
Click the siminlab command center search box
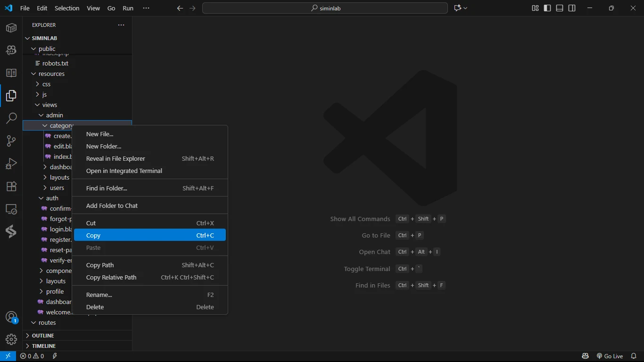(x=325, y=8)
